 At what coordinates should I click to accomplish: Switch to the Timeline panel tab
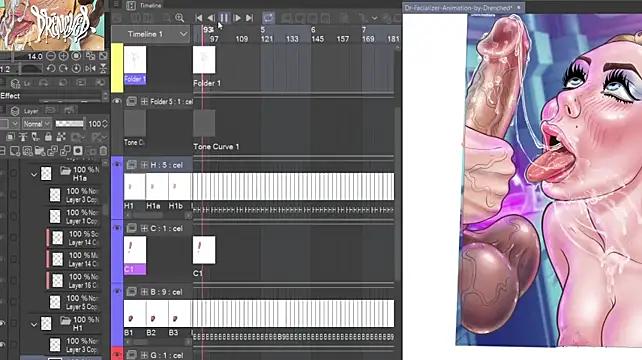(145, 5)
